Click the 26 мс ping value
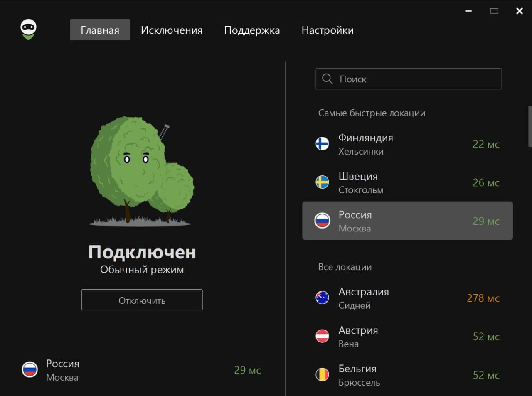 (486, 182)
